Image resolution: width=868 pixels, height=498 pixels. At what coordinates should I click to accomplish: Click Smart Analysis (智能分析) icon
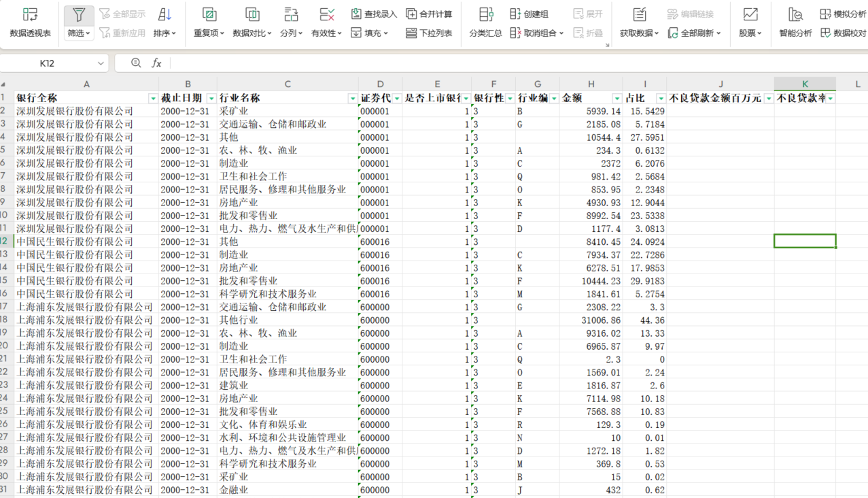pyautogui.click(x=795, y=14)
